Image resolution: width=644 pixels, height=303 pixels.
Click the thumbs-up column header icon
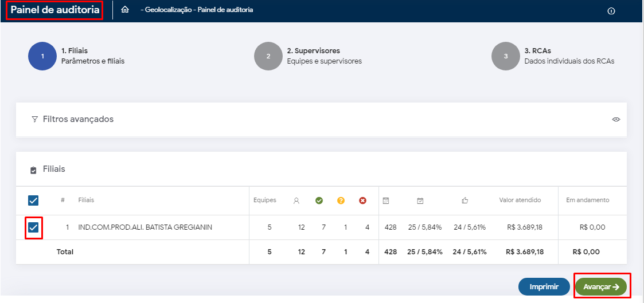click(x=465, y=200)
